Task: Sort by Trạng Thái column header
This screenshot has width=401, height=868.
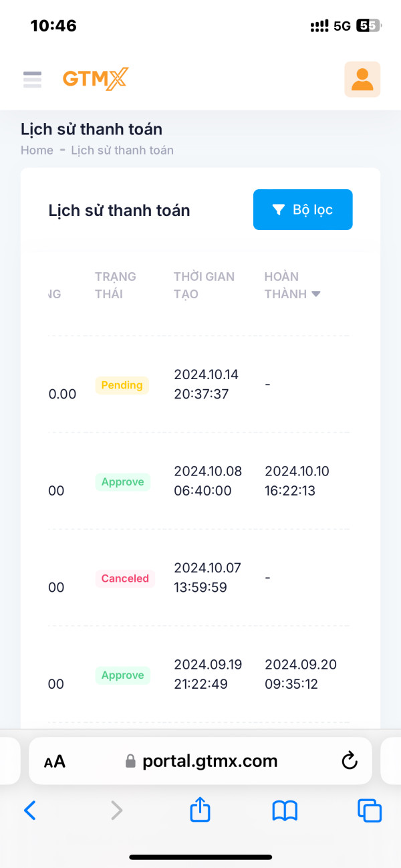Action: tap(115, 286)
